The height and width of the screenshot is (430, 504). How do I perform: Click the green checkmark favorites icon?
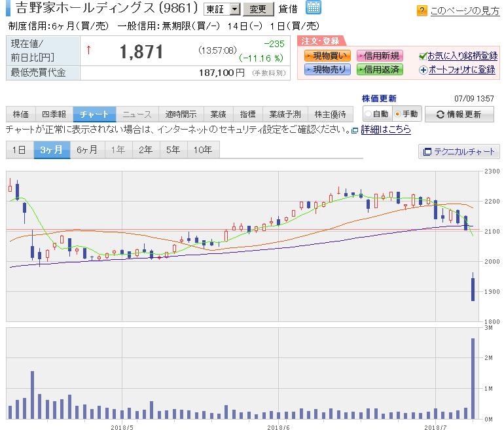coord(423,56)
